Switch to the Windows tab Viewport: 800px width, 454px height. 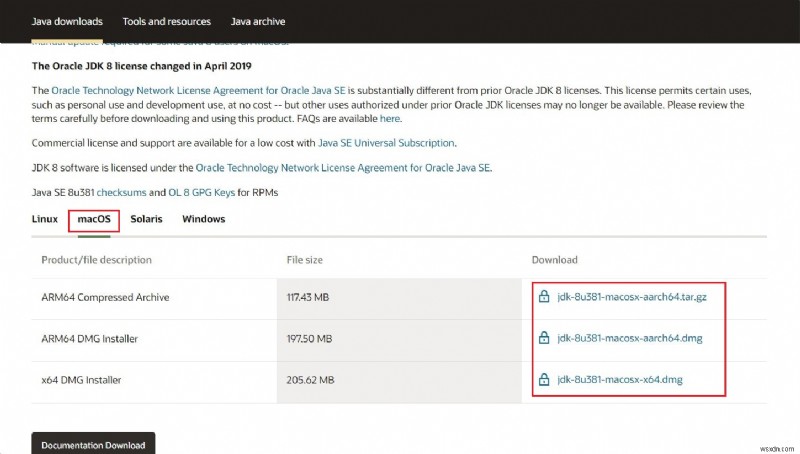204,219
